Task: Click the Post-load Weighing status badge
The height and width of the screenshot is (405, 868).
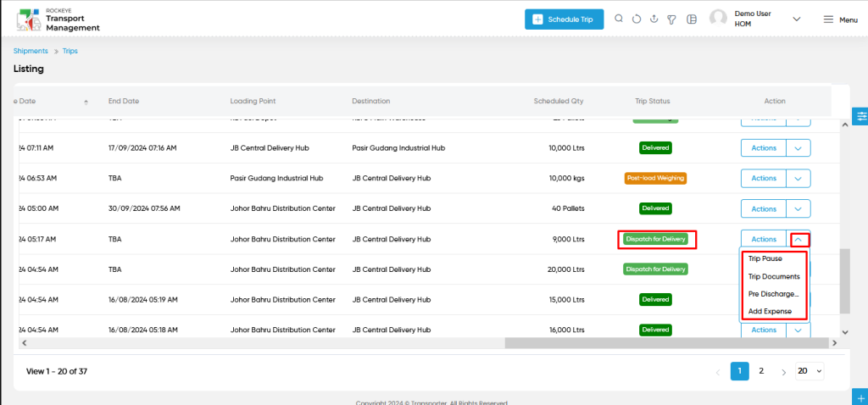Action: click(x=655, y=178)
